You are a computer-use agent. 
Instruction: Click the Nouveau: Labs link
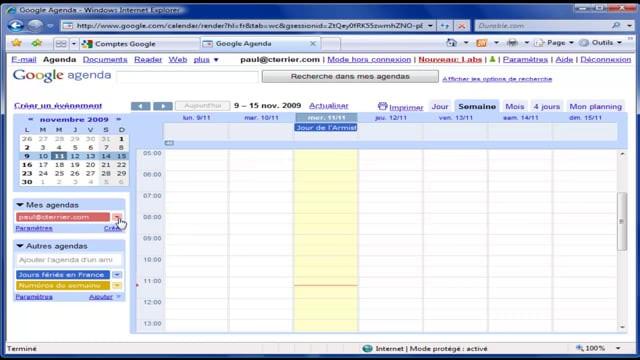pos(450,60)
